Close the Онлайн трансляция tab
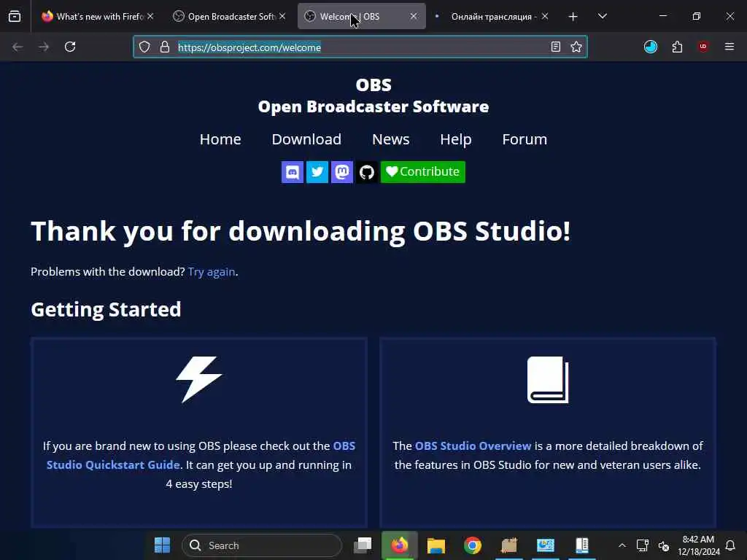Screen dimensions: 747x560 click(545, 16)
